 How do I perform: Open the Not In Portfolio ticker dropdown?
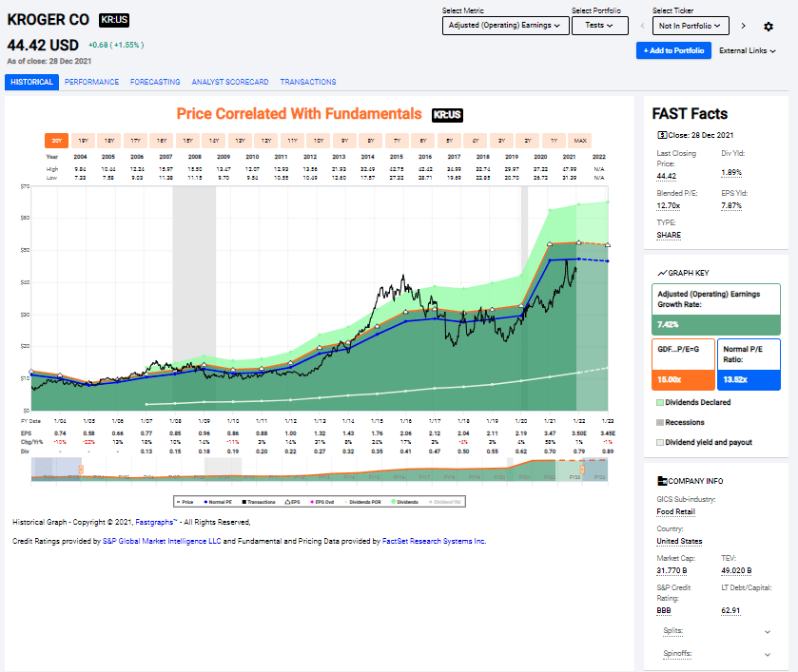click(691, 26)
